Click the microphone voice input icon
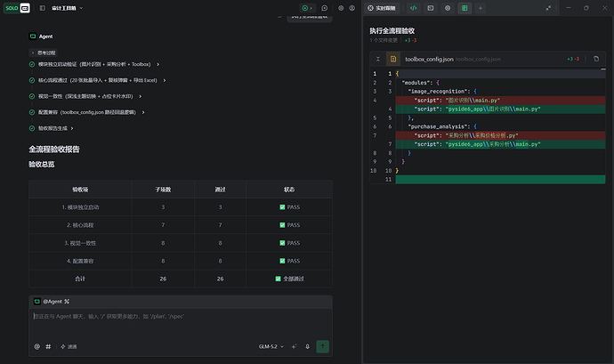The image size is (614, 364). click(307, 346)
